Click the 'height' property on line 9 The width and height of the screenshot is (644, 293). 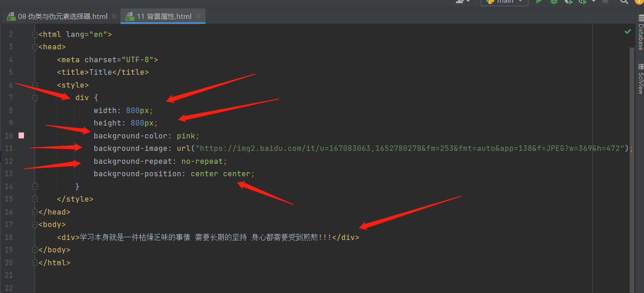(108, 123)
